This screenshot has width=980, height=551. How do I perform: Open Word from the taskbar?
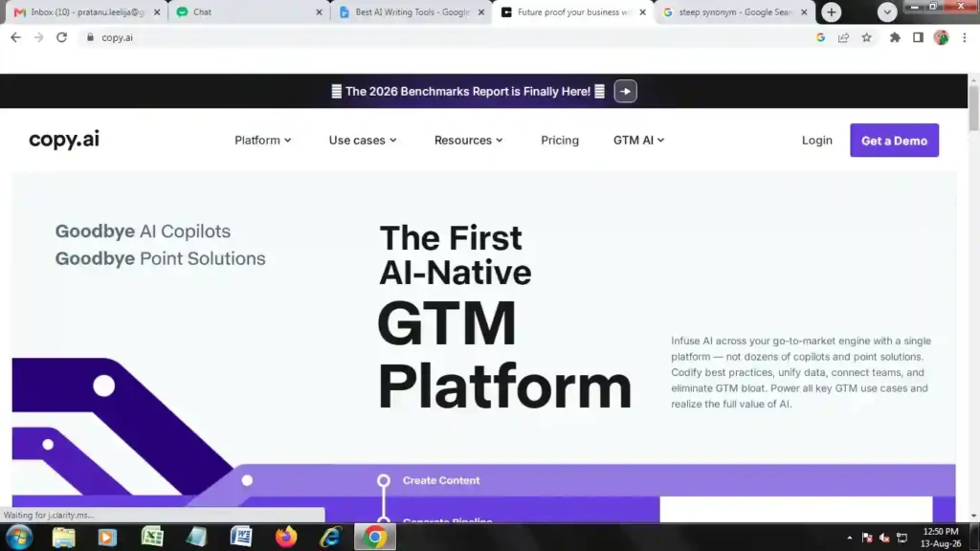(241, 538)
